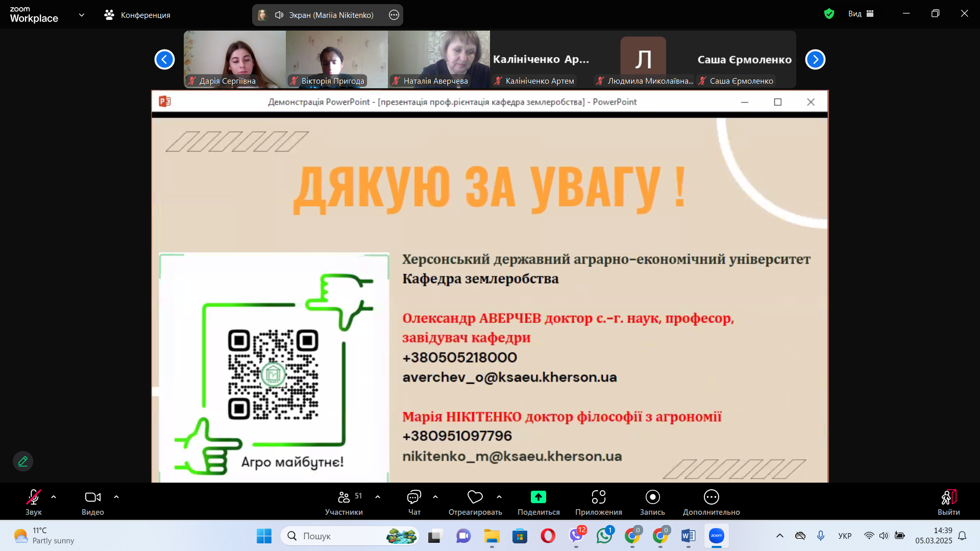980x551 pixels.
Task: Expand audio options arrow next to Звук
Action: (x=54, y=497)
